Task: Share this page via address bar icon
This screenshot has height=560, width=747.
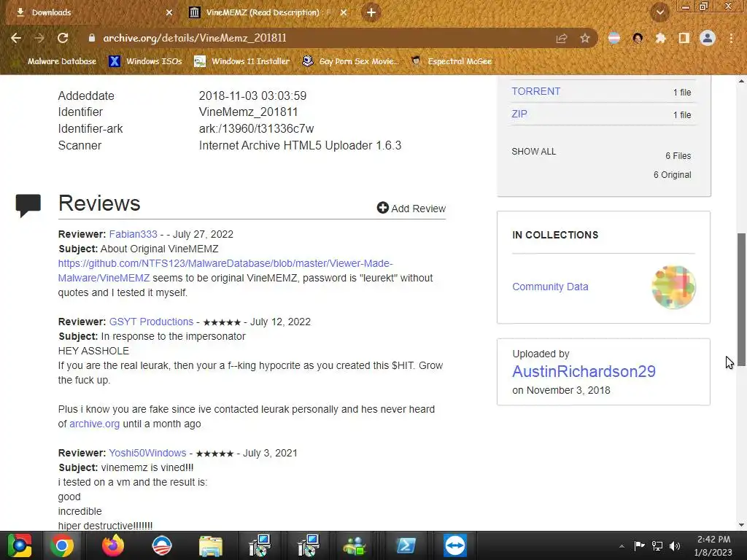Action: (562, 38)
